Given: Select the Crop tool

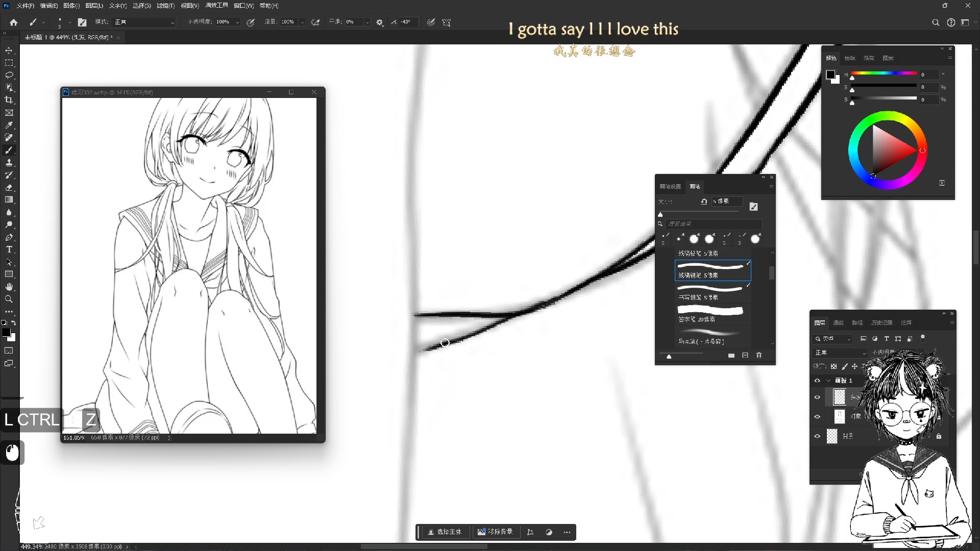Looking at the screenshot, I should (x=9, y=100).
